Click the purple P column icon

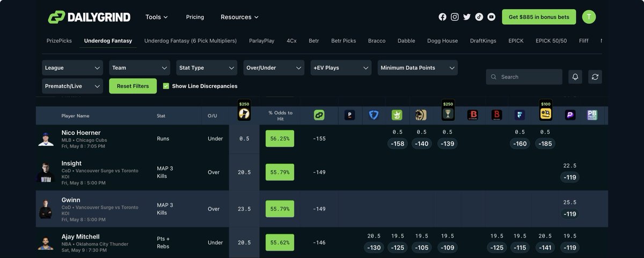coord(569,115)
